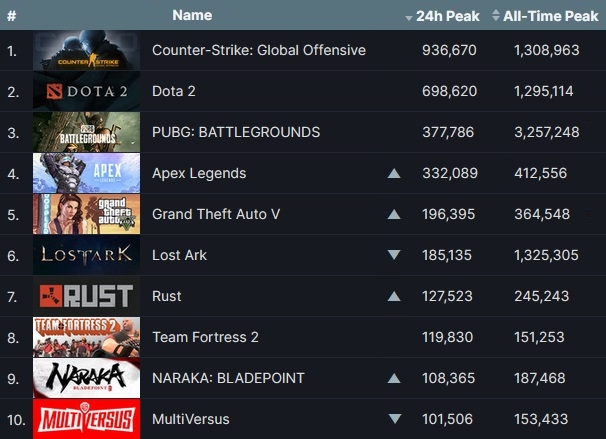606x439 pixels.
Task: Click the down trend arrow for MultiVersus
Action: click(394, 419)
